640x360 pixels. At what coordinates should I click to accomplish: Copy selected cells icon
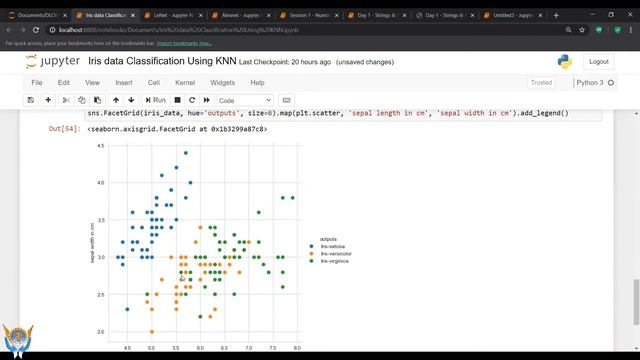82,100
